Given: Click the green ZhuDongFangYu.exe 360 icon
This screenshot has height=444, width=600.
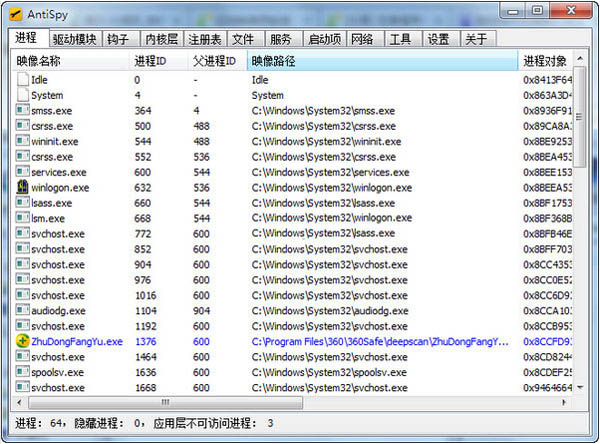Looking at the screenshot, I should tap(23, 341).
